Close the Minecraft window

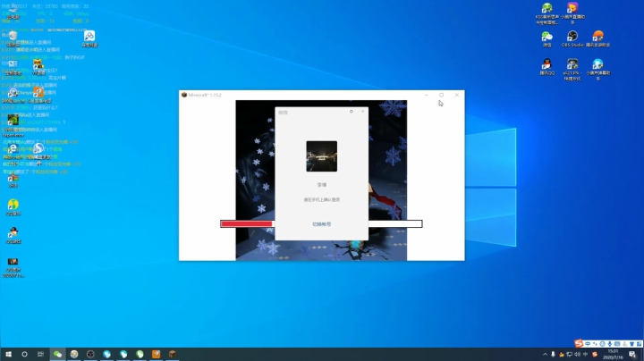457,95
